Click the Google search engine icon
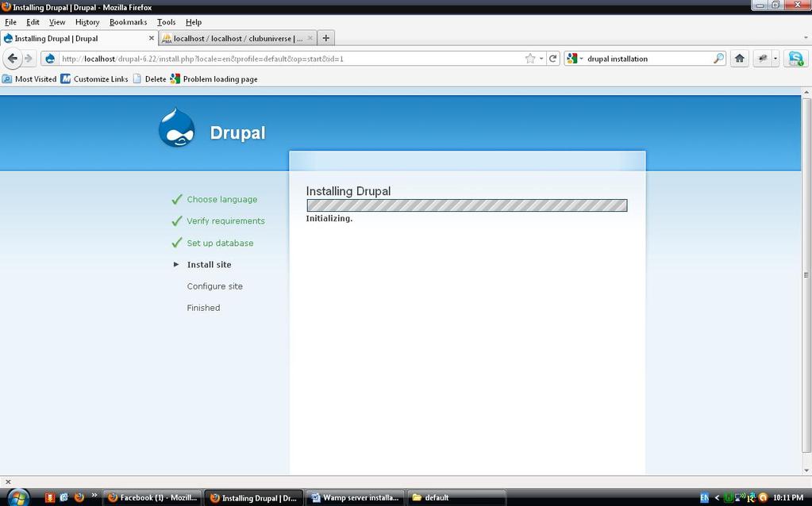The width and height of the screenshot is (812, 506). coord(571,59)
